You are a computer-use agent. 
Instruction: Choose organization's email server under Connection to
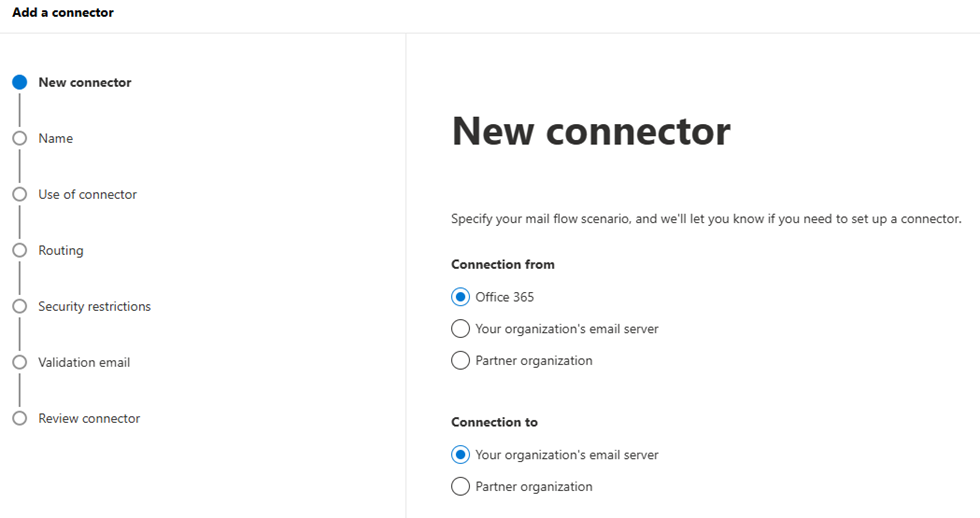coord(460,455)
